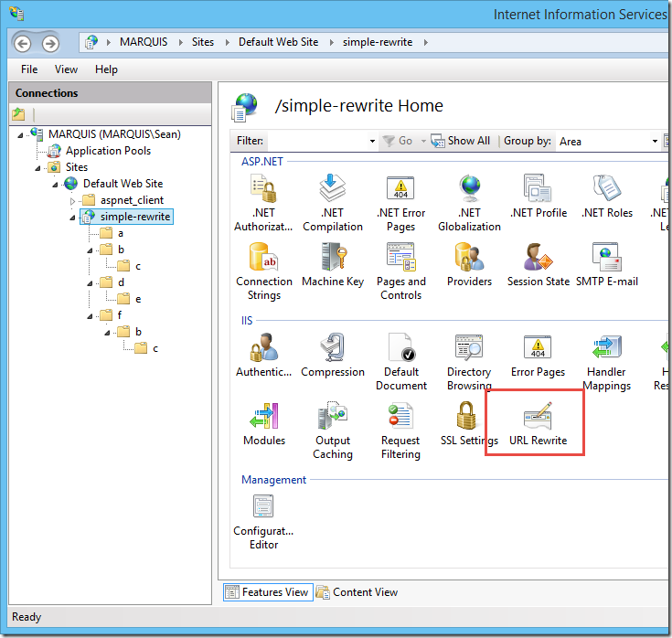Open .NET Error Pages feature

click(400, 203)
